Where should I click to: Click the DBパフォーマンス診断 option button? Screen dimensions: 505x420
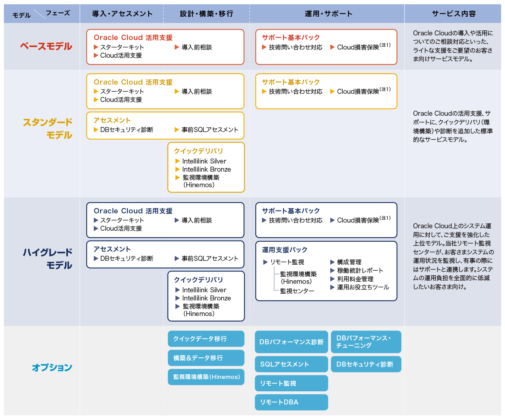tap(291, 342)
